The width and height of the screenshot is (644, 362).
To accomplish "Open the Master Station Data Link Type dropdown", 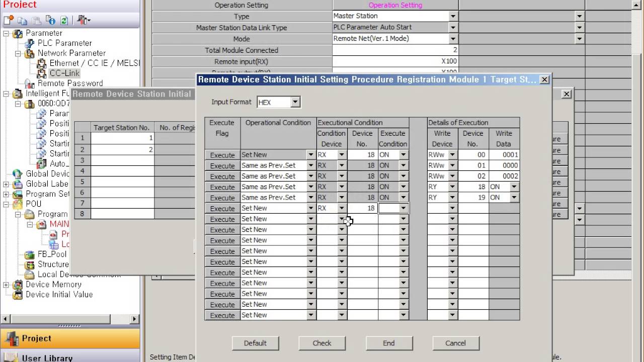I will coord(453,28).
